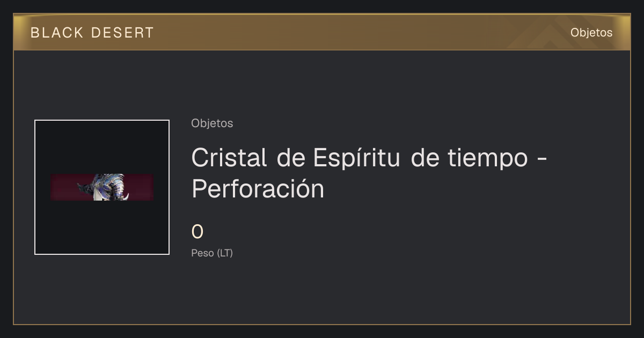
Task: Click the Peso (LT) label
Action: tap(212, 253)
